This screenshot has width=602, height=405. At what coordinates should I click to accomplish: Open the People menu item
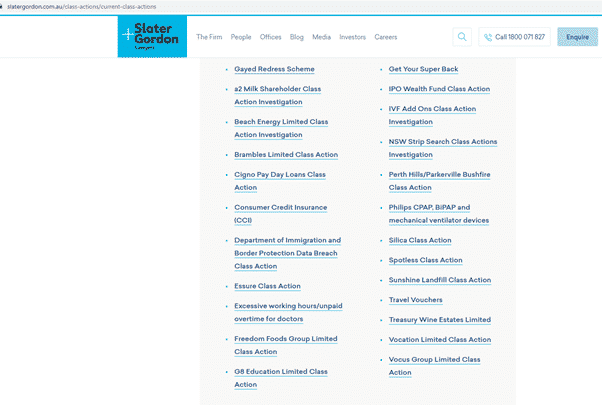coord(241,37)
